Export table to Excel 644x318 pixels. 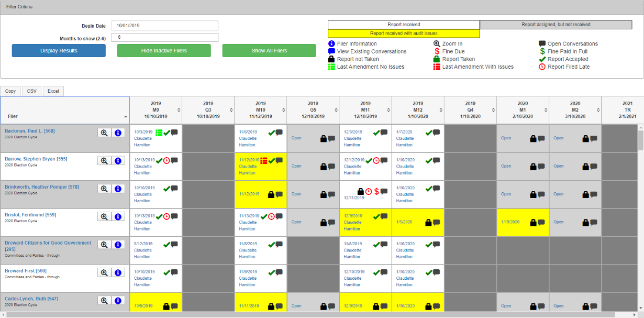53,91
